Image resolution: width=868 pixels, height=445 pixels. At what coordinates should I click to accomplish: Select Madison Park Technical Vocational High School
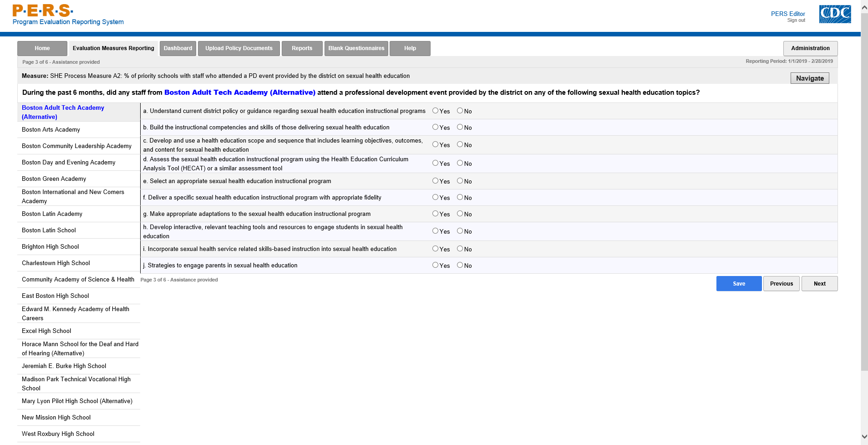(79, 384)
